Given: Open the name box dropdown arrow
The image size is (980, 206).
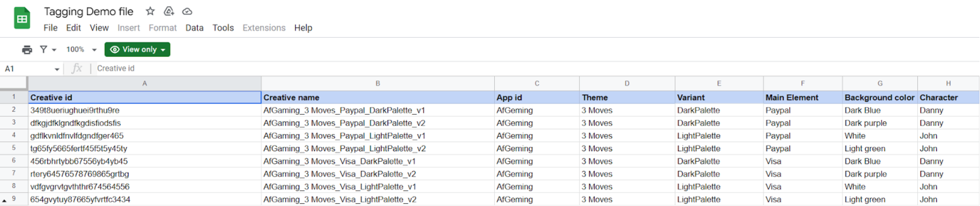Looking at the screenshot, I should pyautogui.click(x=57, y=69).
